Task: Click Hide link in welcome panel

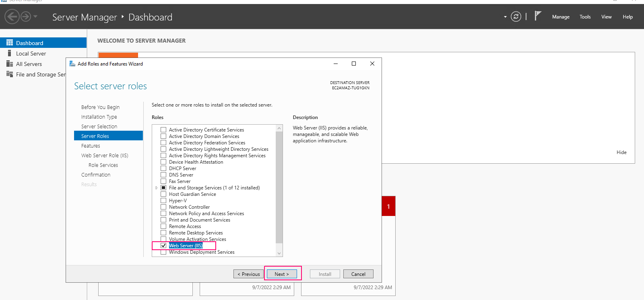Action: tap(621, 152)
